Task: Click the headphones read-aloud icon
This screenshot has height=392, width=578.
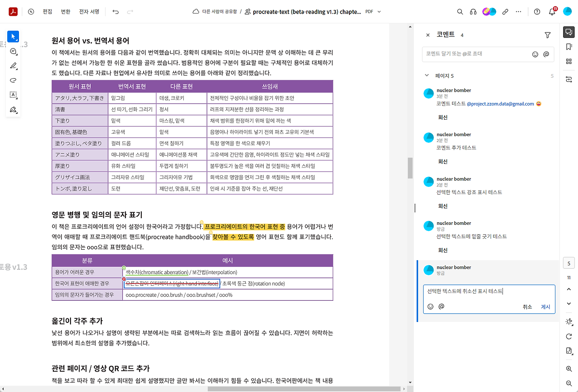Action: pyautogui.click(x=473, y=12)
